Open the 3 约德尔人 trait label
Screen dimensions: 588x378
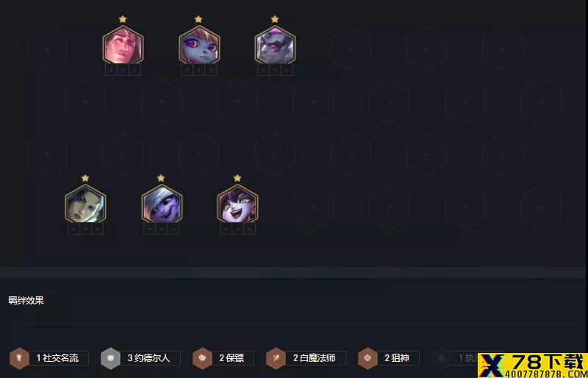tap(150, 358)
